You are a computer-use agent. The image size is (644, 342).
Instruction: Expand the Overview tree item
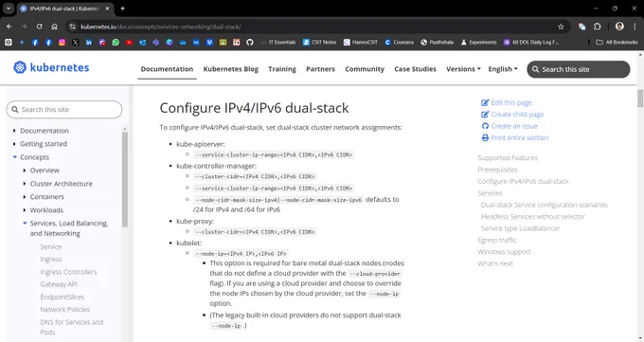(x=25, y=171)
